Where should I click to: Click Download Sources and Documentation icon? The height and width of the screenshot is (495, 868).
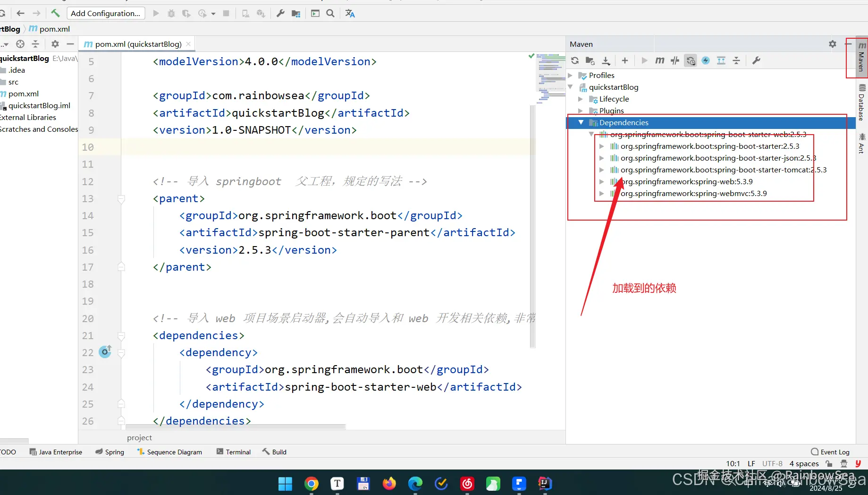(606, 60)
